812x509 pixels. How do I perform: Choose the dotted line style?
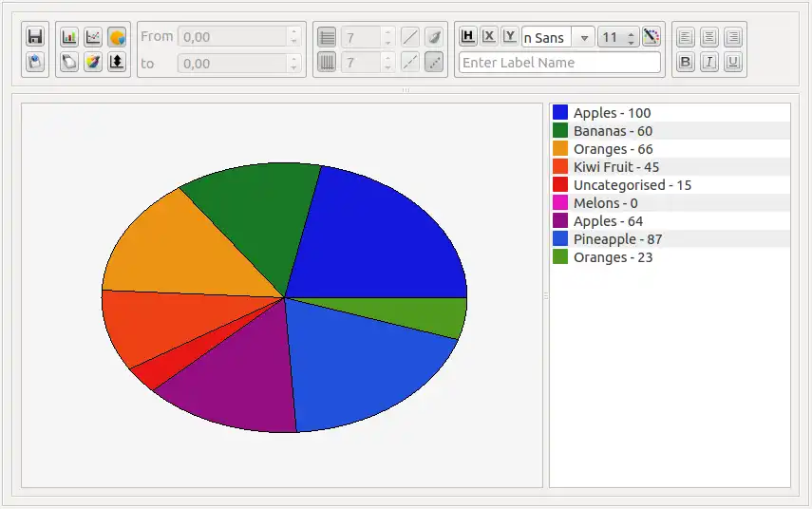[434, 62]
